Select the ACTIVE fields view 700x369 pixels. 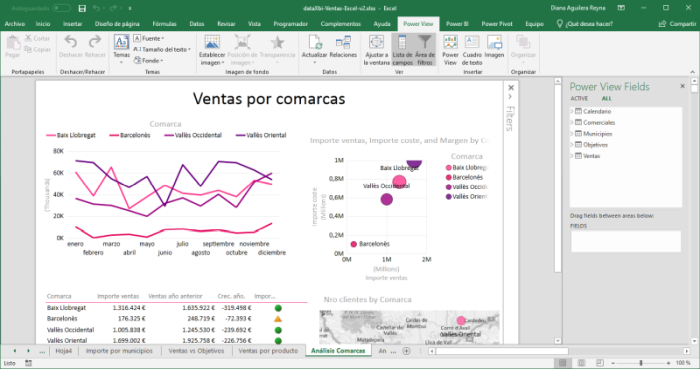pyautogui.click(x=579, y=99)
